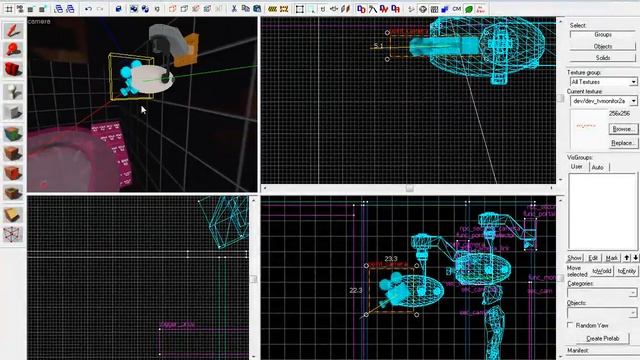Image resolution: width=640 pixels, height=360 pixels.
Task: Toggle the 2D grid icon in toolbar
Action: point(9,9)
